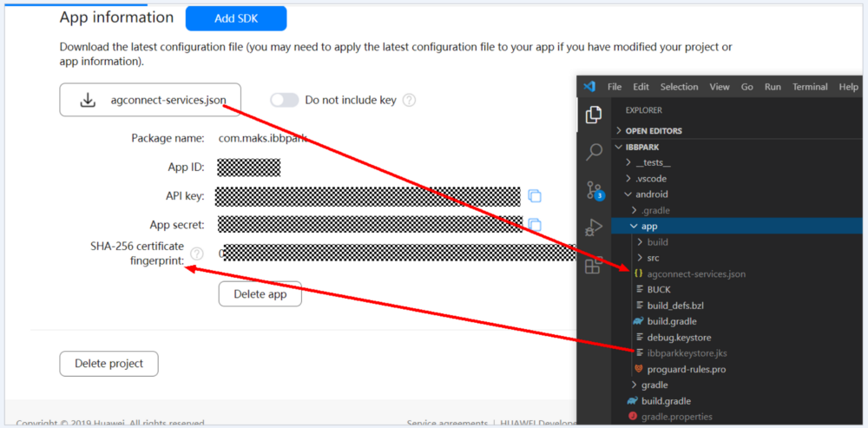The height and width of the screenshot is (428, 868).
Task: Open the Go menu
Action: 746,87
